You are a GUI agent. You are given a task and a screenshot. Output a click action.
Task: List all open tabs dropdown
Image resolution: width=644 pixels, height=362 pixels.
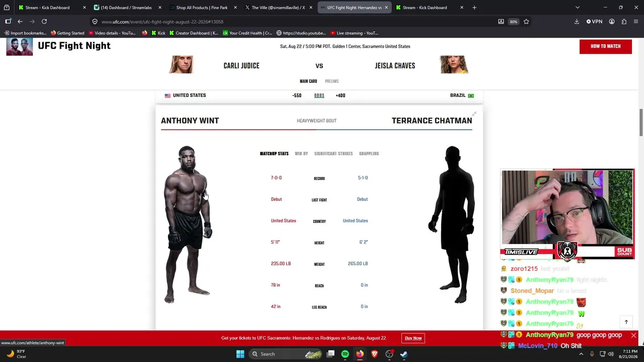coord(577,8)
